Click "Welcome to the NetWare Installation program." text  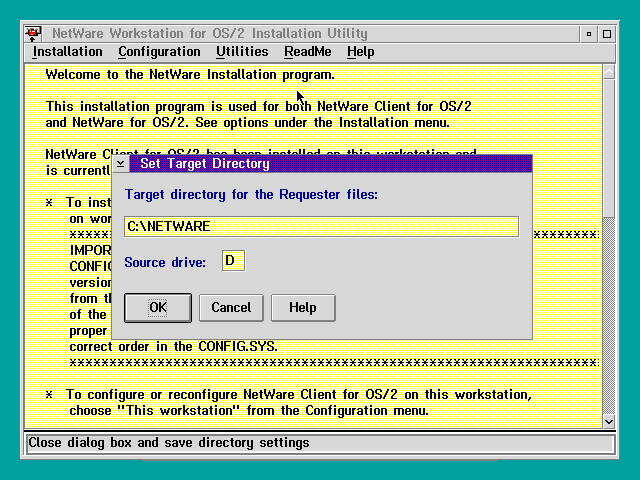tap(190, 75)
